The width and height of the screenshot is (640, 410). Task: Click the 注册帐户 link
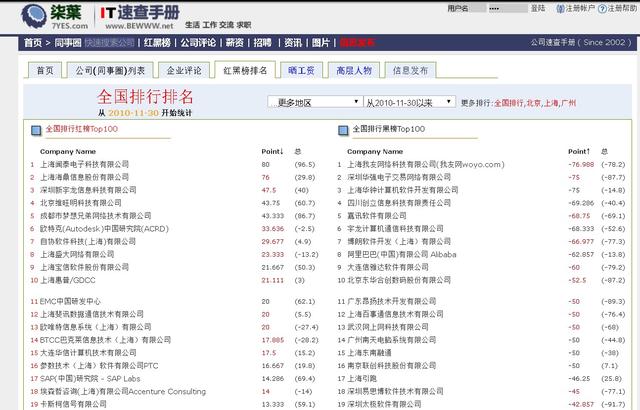click(580, 8)
